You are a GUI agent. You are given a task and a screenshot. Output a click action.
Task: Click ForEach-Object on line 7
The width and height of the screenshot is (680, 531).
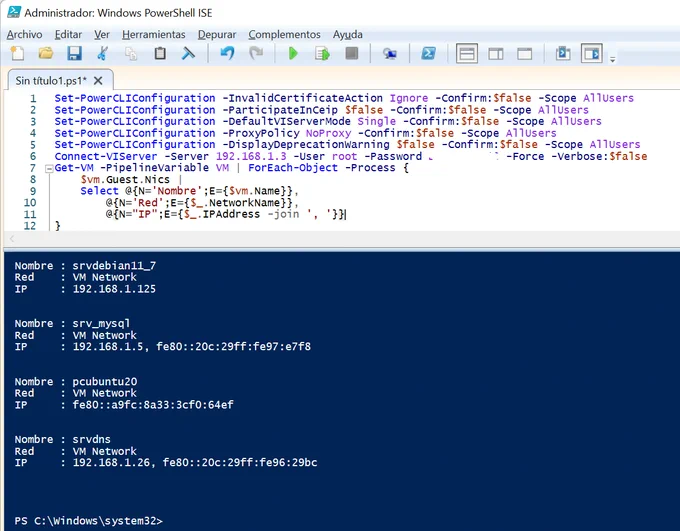click(293, 168)
